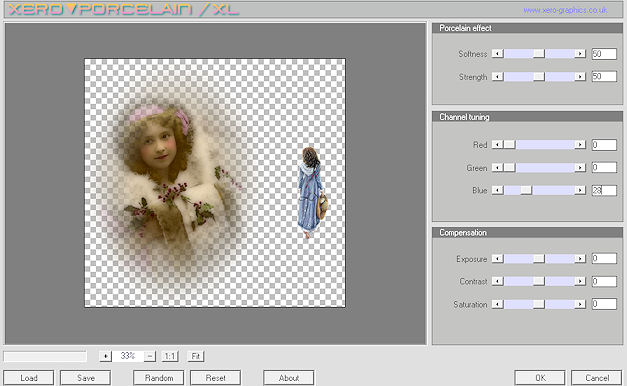Cancel the Porcelain filter dialog
The width and height of the screenshot is (627, 386).
[x=597, y=378]
